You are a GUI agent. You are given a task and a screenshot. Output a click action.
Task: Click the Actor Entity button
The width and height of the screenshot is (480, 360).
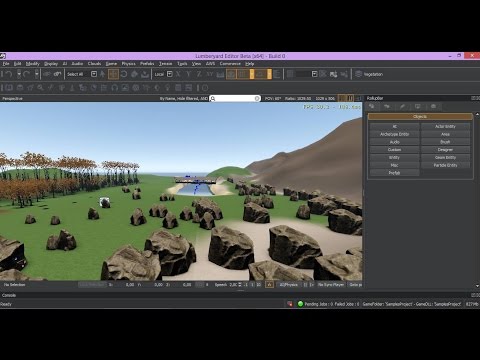[x=445, y=126]
